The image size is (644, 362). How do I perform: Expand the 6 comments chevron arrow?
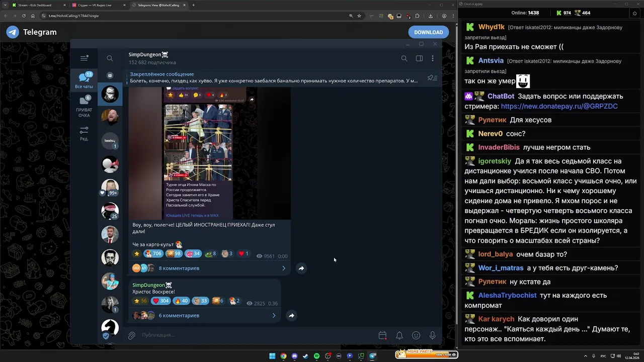[274, 316]
